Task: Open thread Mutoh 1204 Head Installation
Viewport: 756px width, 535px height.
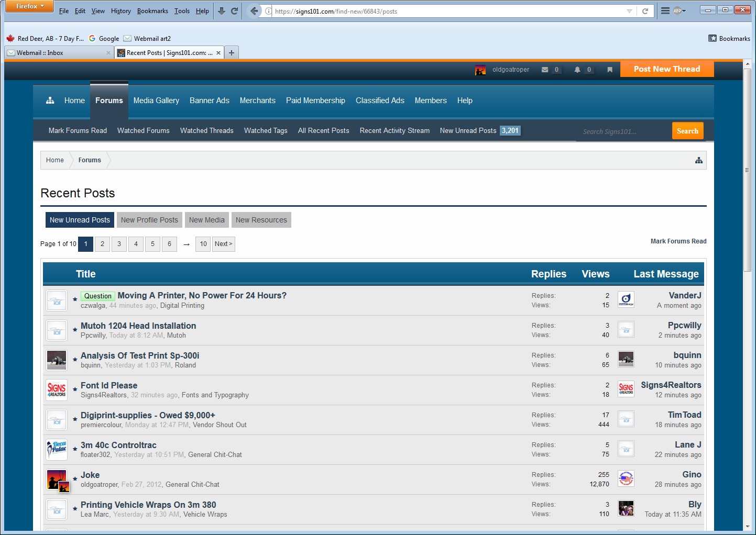Action: tap(138, 326)
